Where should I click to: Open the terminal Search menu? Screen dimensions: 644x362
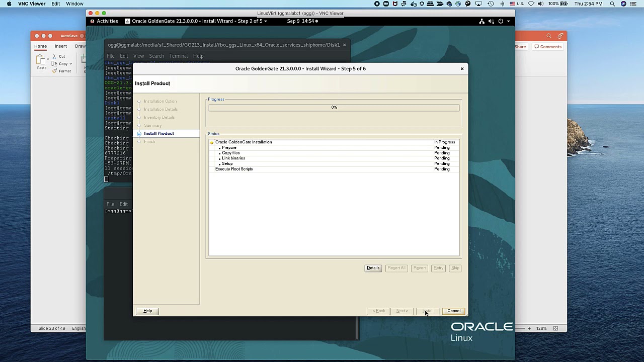pyautogui.click(x=156, y=56)
